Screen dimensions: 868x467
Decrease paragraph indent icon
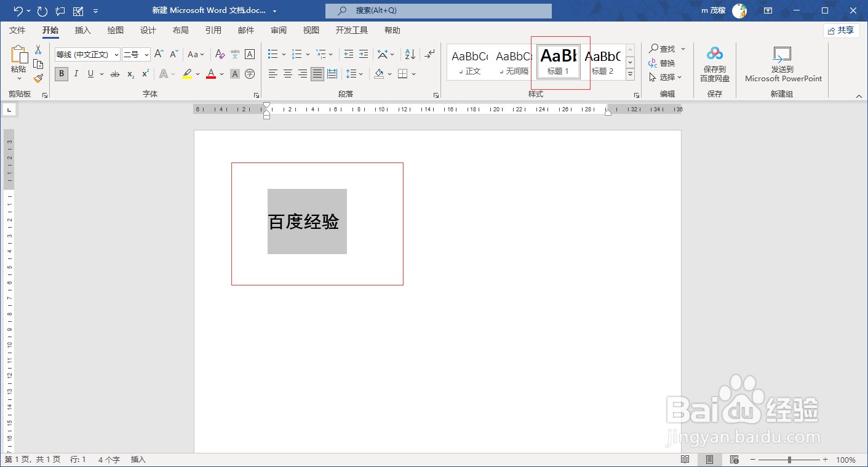click(349, 54)
